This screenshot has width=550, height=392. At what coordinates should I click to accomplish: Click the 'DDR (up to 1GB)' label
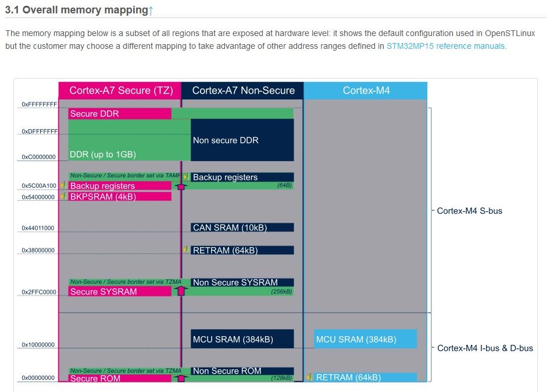(103, 154)
